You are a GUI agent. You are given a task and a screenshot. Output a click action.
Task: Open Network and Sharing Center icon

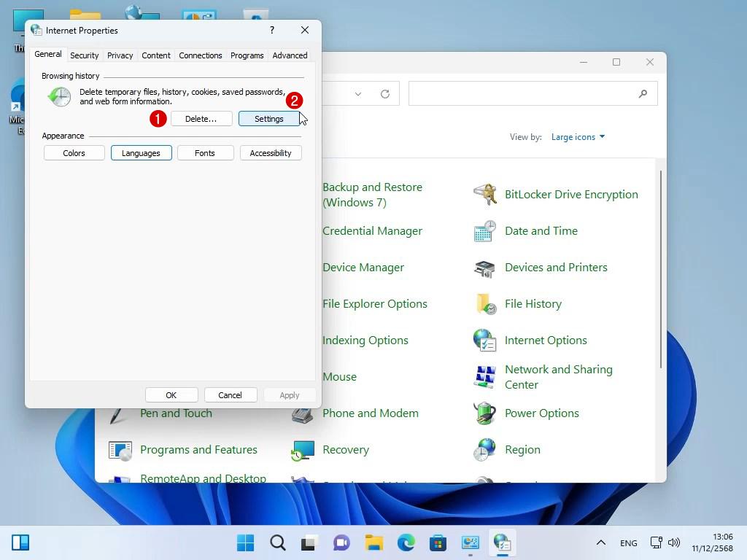[x=485, y=377]
